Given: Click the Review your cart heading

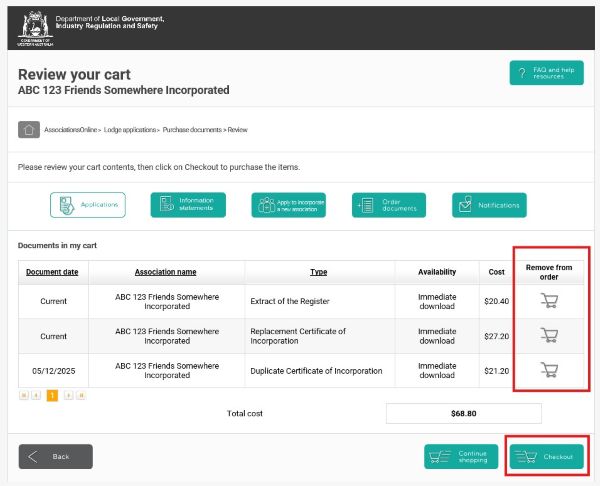Looking at the screenshot, I should click(x=74, y=74).
